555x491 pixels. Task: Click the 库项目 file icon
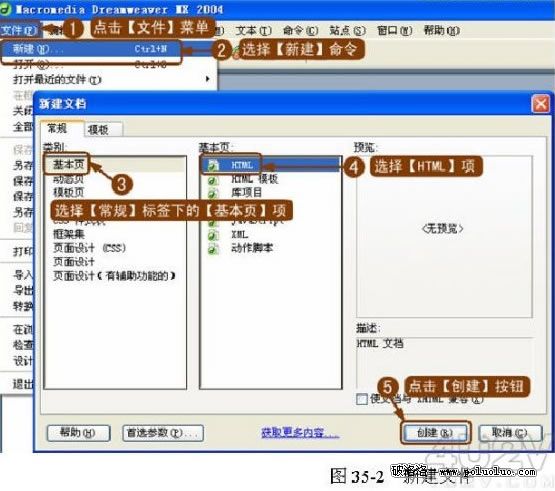tap(213, 193)
